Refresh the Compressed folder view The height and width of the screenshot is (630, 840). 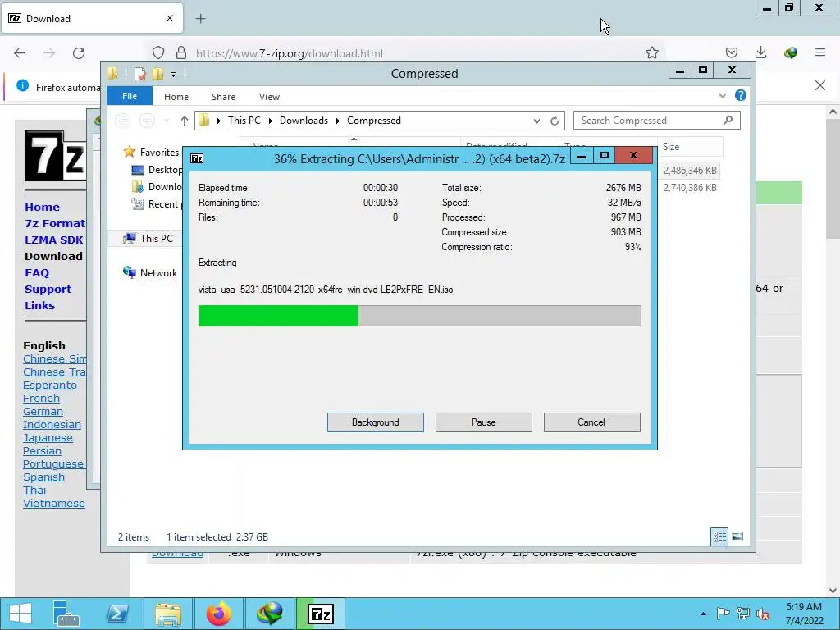point(555,121)
